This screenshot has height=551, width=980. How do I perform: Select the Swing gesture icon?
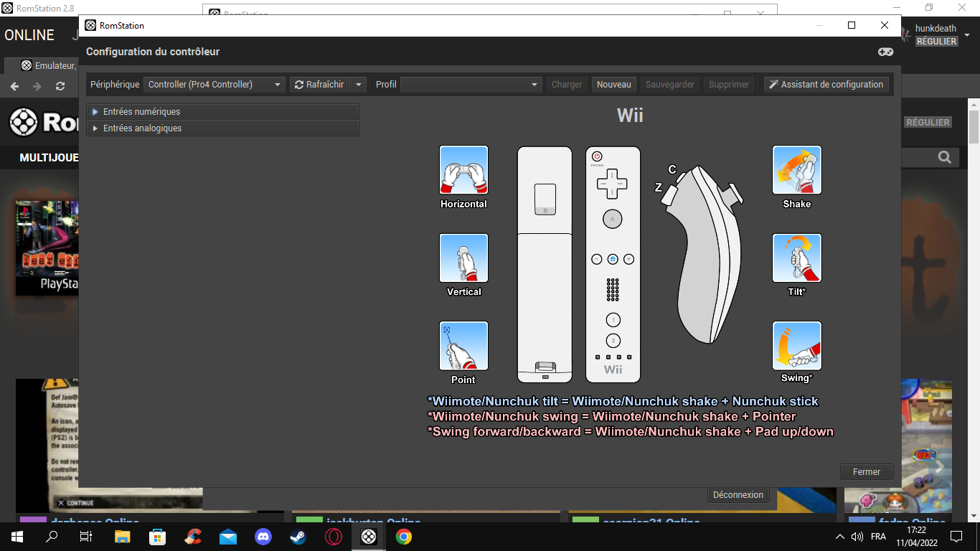796,346
